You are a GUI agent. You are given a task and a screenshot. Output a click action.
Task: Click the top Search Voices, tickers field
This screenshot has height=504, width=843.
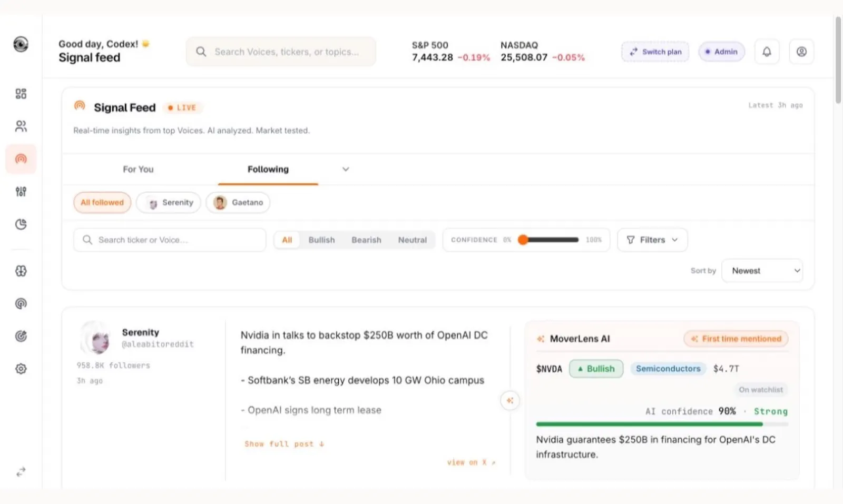(x=281, y=52)
